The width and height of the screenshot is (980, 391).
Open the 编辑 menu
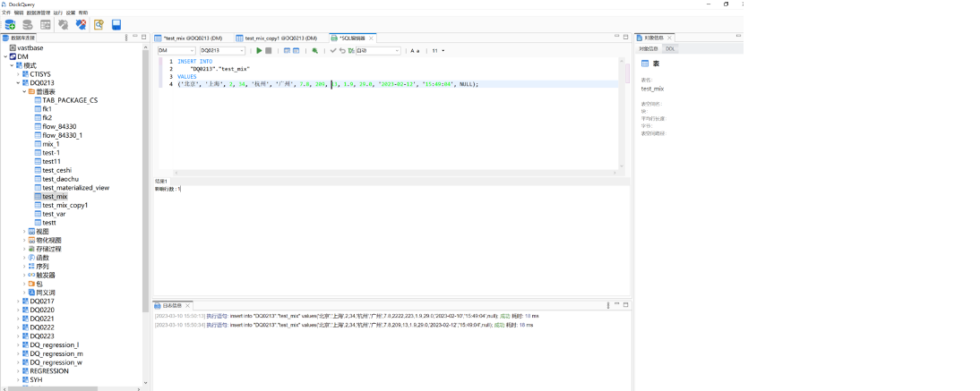[x=19, y=13]
